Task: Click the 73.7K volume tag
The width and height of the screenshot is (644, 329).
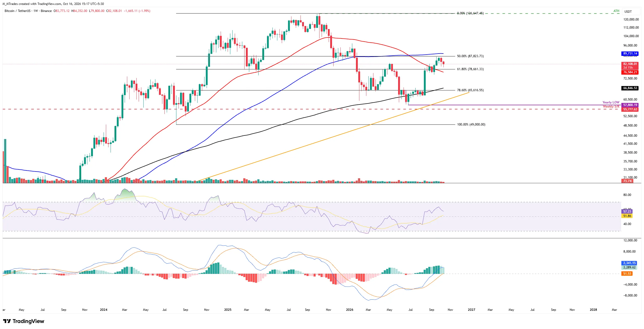Action: [x=627, y=181]
